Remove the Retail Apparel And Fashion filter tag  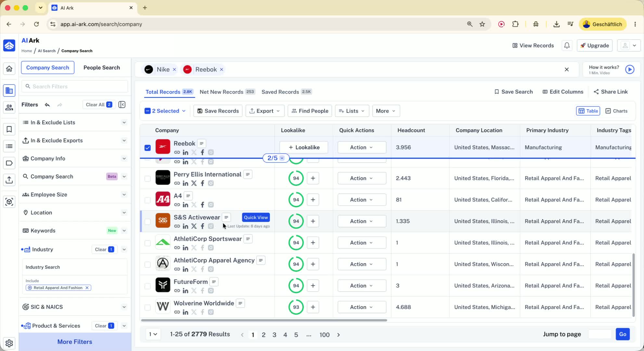coord(87,288)
